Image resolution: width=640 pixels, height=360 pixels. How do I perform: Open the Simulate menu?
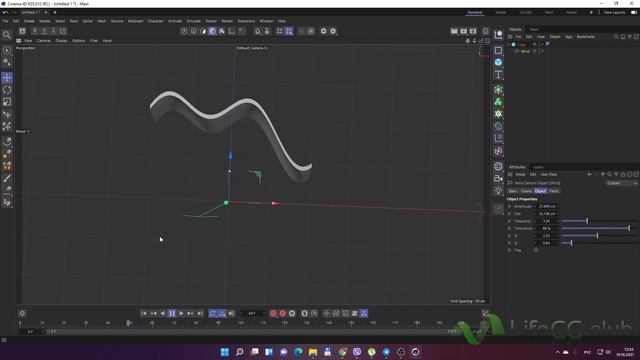(x=193, y=21)
